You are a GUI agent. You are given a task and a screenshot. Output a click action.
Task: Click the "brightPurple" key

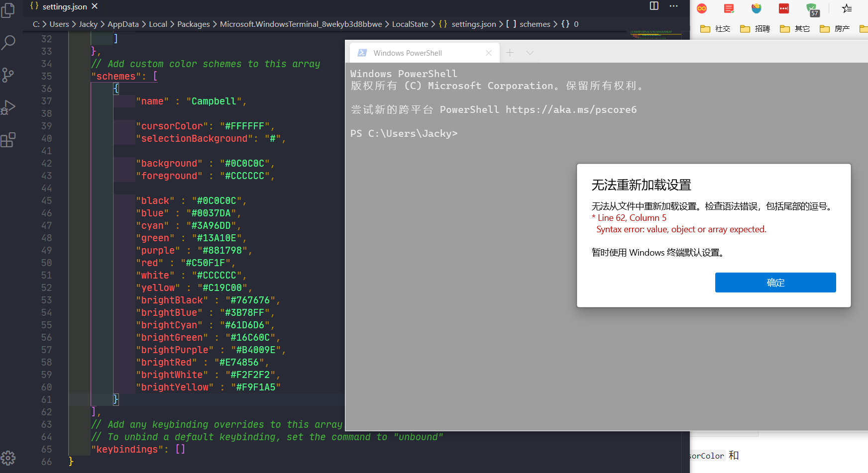pyautogui.click(x=175, y=350)
